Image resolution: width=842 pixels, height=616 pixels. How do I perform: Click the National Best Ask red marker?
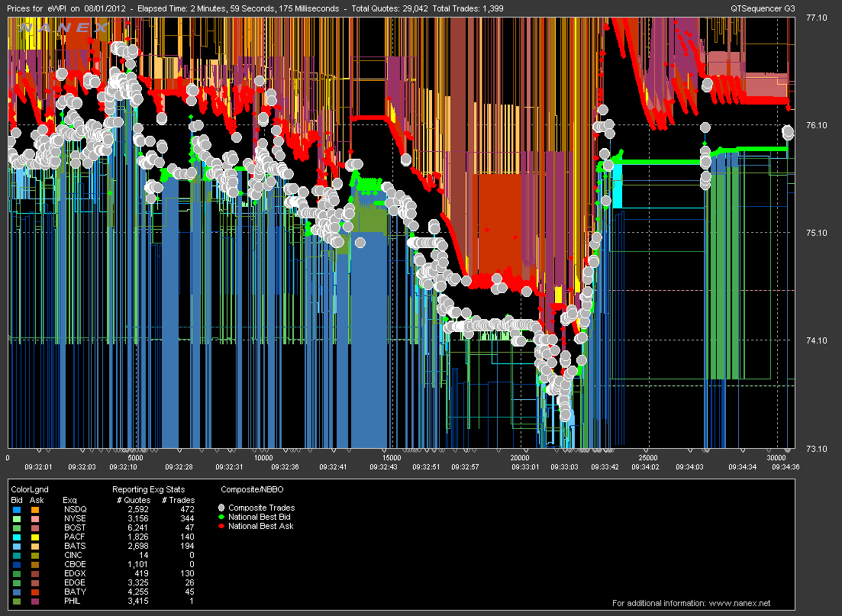click(221, 526)
